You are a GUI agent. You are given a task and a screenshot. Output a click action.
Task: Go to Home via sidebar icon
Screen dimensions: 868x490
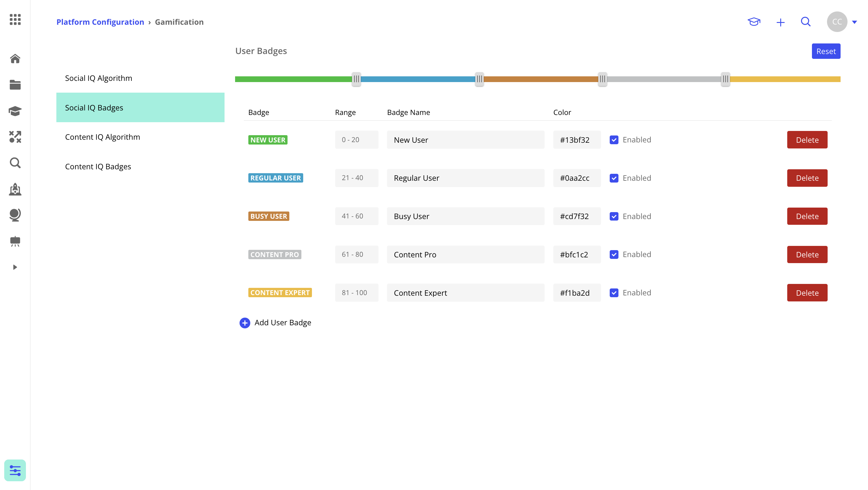tap(15, 59)
